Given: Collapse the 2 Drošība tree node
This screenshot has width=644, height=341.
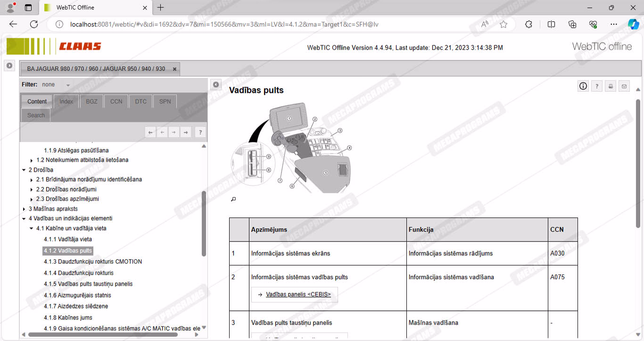Looking at the screenshot, I should 24,170.
